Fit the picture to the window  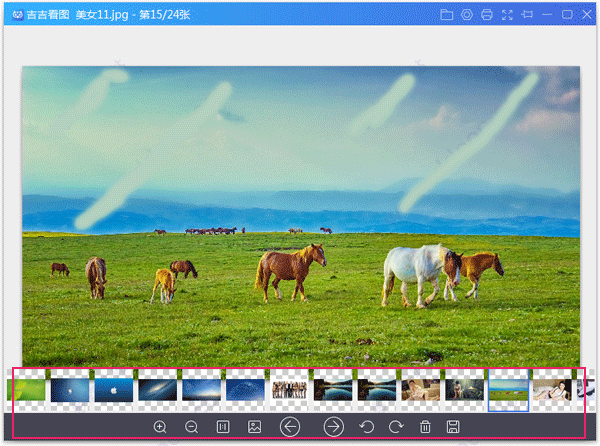tap(254, 426)
